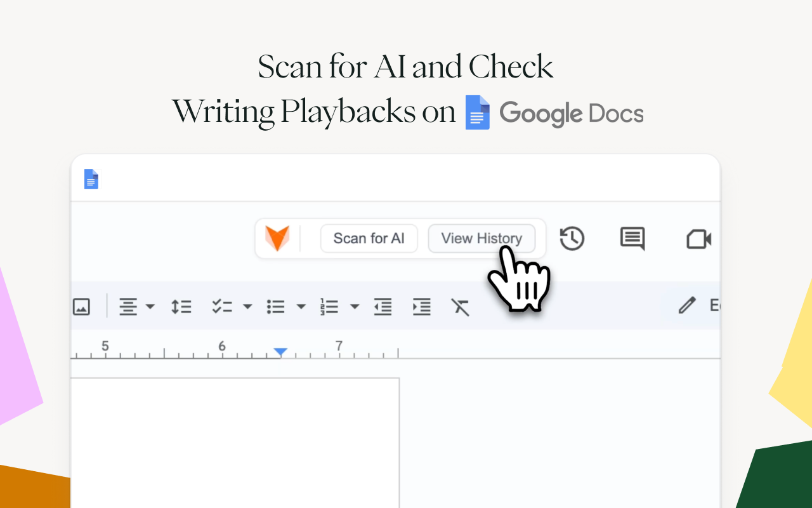Image resolution: width=812 pixels, height=508 pixels.
Task: Insert an image into the document
Action: (x=81, y=306)
